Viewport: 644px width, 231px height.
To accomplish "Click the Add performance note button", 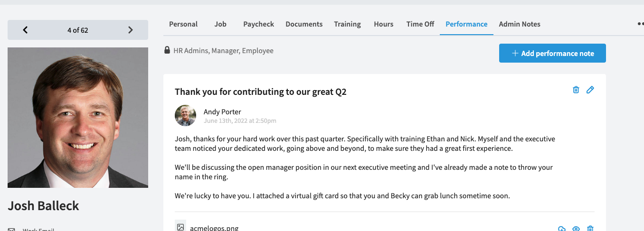I will [x=552, y=53].
